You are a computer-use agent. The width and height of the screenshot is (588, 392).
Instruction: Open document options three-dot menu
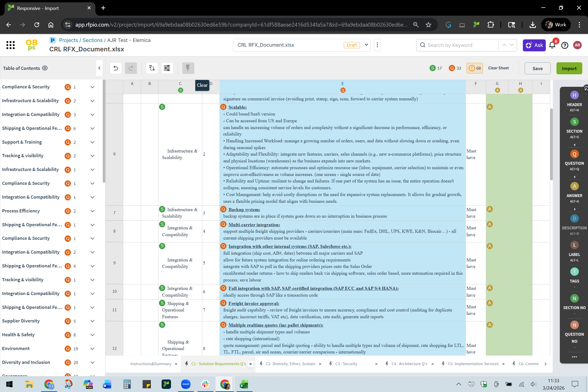[x=377, y=45]
